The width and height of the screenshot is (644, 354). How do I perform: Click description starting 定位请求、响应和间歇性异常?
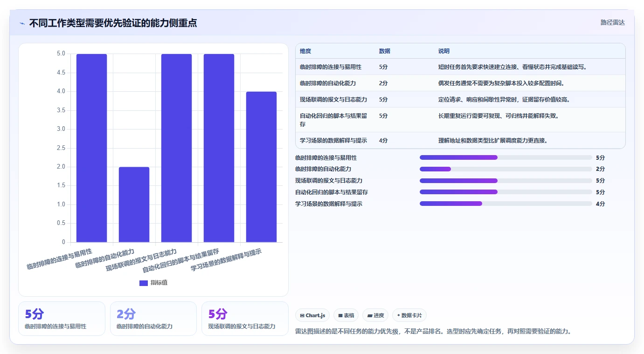coord(504,100)
